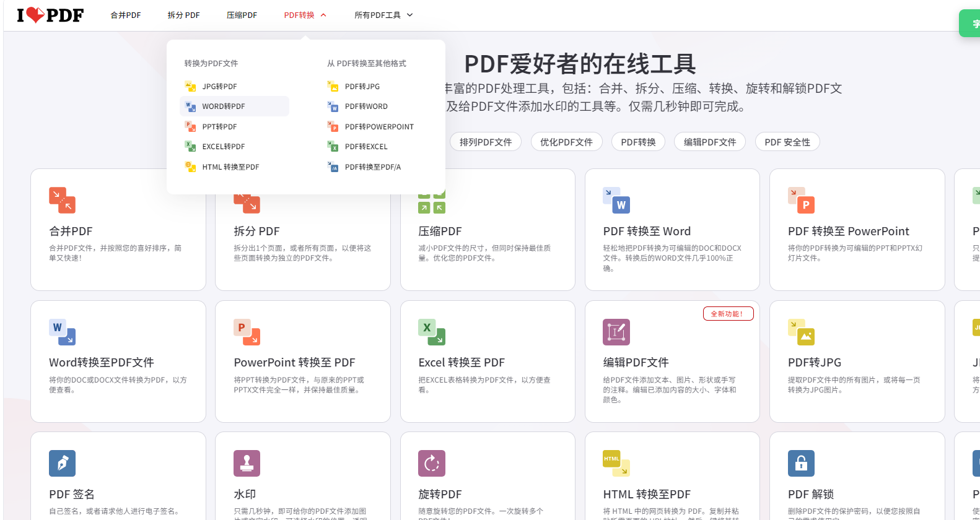Open the Excel 转换至 PDF card icon
The image size is (980, 520).
click(x=432, y=332)
